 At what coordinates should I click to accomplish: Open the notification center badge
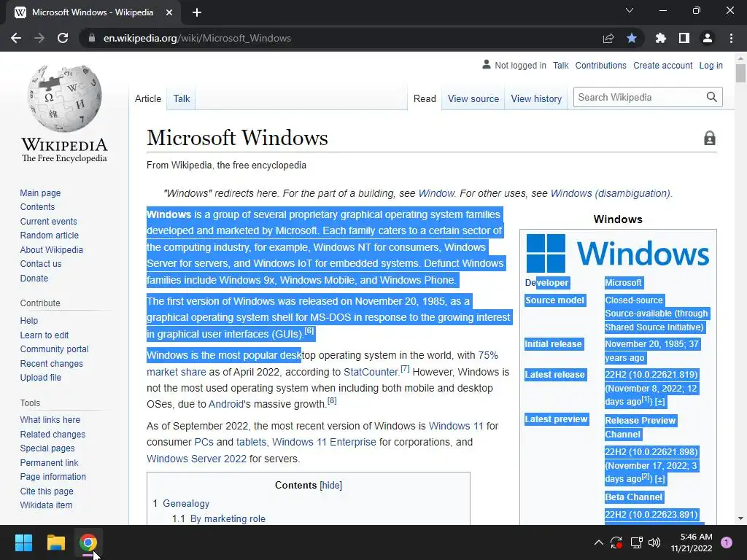(x=726, y=542)
